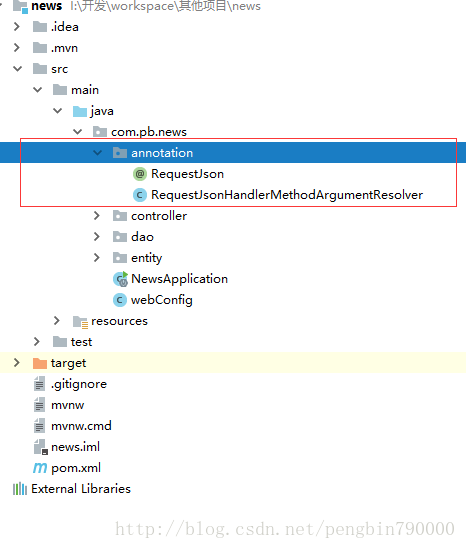Click the RequestJsonHandlerMethodArgumentResolver class icon
Screen dimensions: 466x549
point(140,195)
